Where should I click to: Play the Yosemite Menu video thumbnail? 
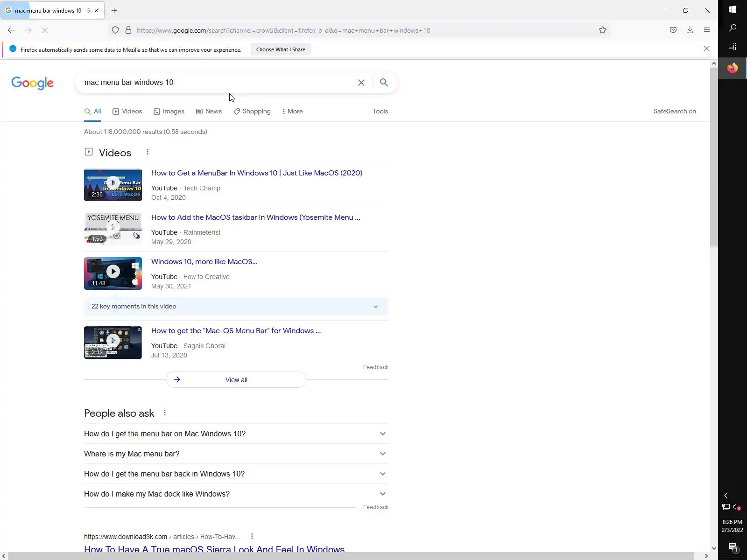coord(113,229)
